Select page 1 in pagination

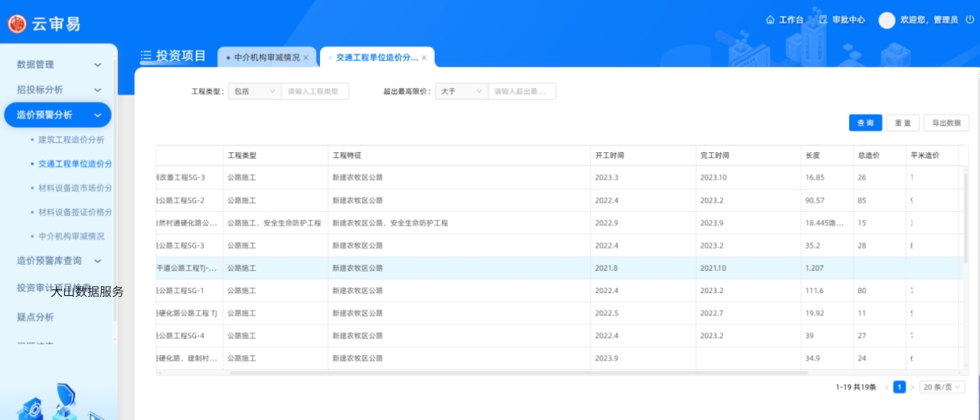(900, 387)
